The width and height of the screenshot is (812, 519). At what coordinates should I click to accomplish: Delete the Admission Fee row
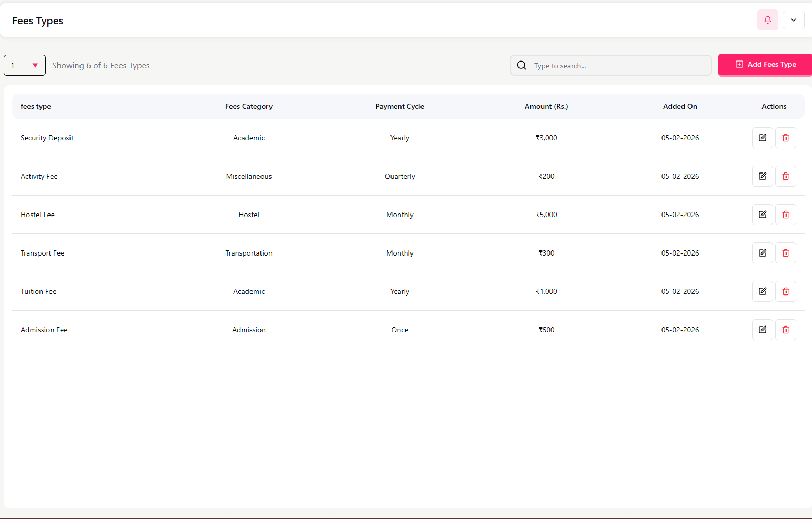pos(785,330)
